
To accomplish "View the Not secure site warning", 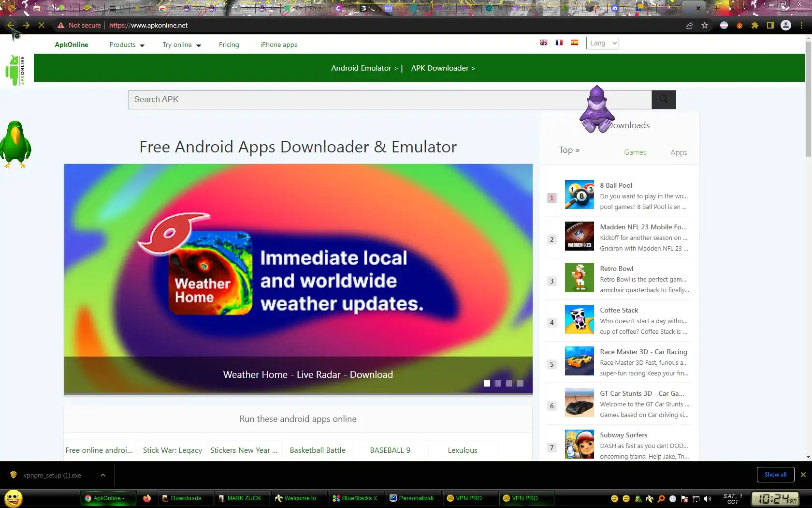I will tap(79, 25).
